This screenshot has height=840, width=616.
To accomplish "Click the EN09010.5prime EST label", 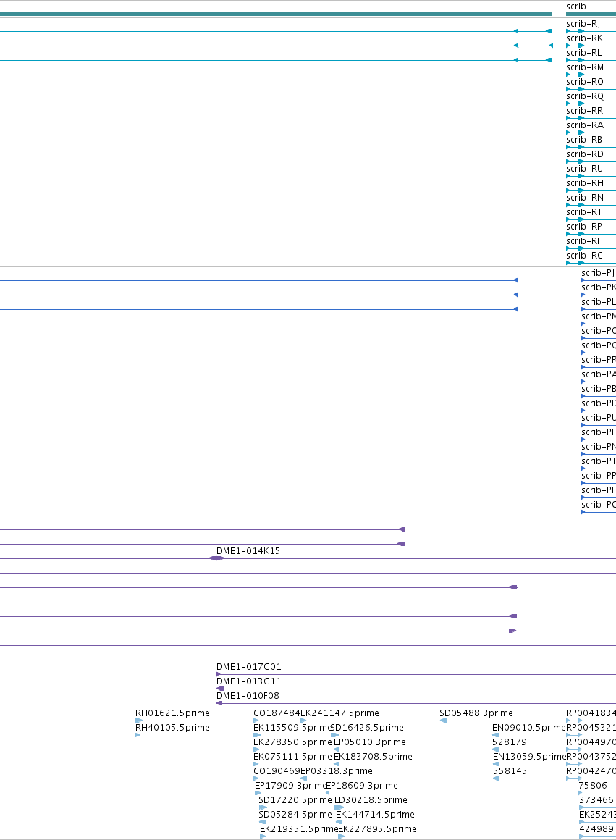I will tap(529, 728).
